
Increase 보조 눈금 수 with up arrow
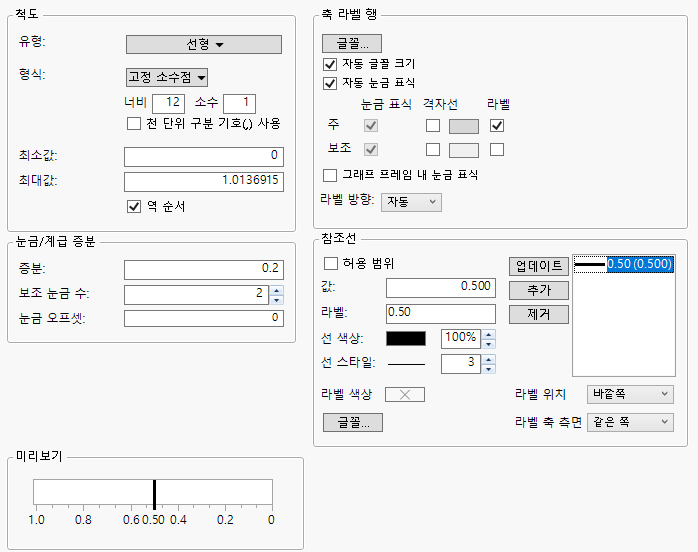coord(277,290)
